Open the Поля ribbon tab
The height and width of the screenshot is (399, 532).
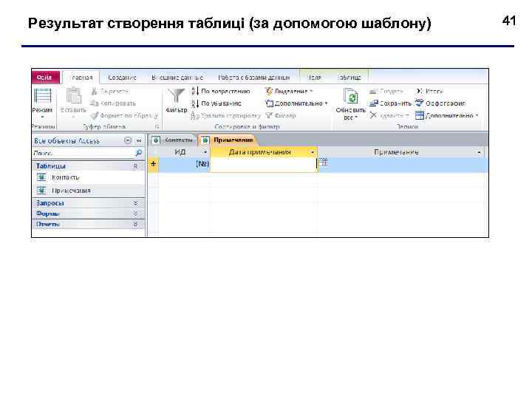tap(315, 78)
